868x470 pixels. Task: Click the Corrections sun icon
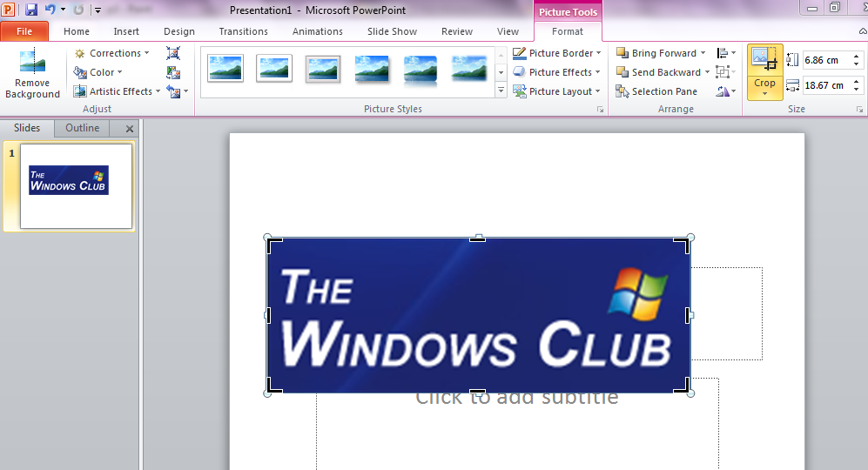(80, 54)
